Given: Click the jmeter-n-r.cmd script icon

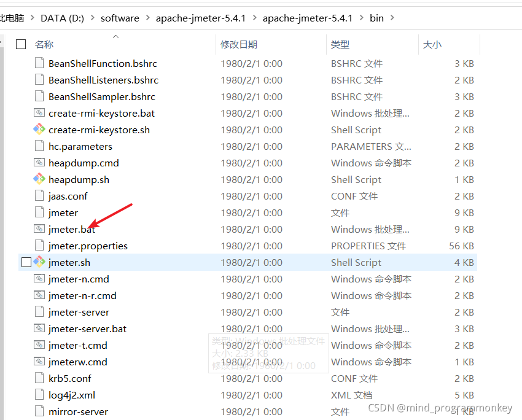Looking at the screenshot, I should (x=39, y=295).
